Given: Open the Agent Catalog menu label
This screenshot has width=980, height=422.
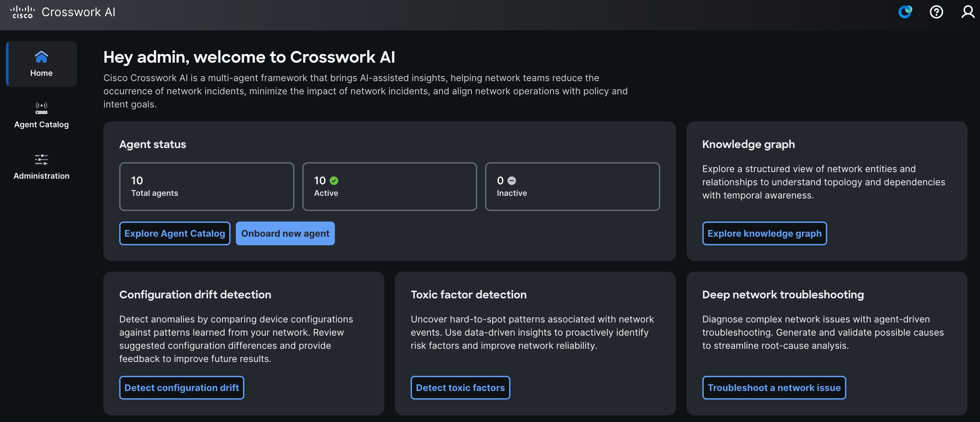Looking at the screenshot, I should pos(41,125).
